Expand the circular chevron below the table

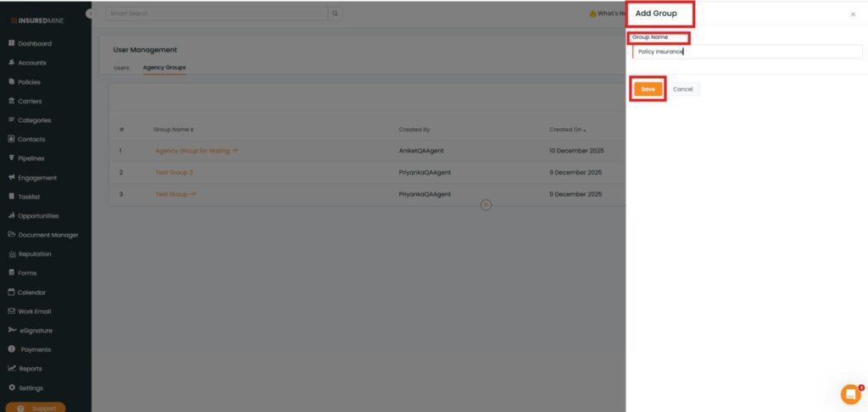[x=486, y=204]
